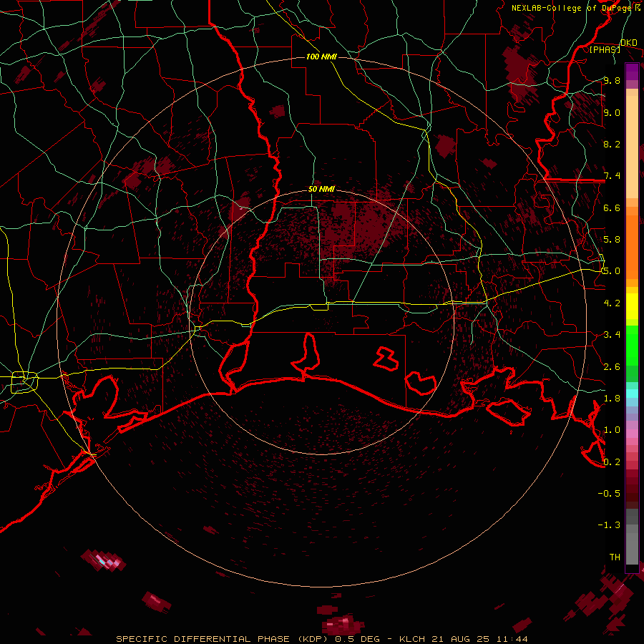The image size is (644, 644).
Task: Click the 9.8 value on color scale
Action: (x=612, y=81)
